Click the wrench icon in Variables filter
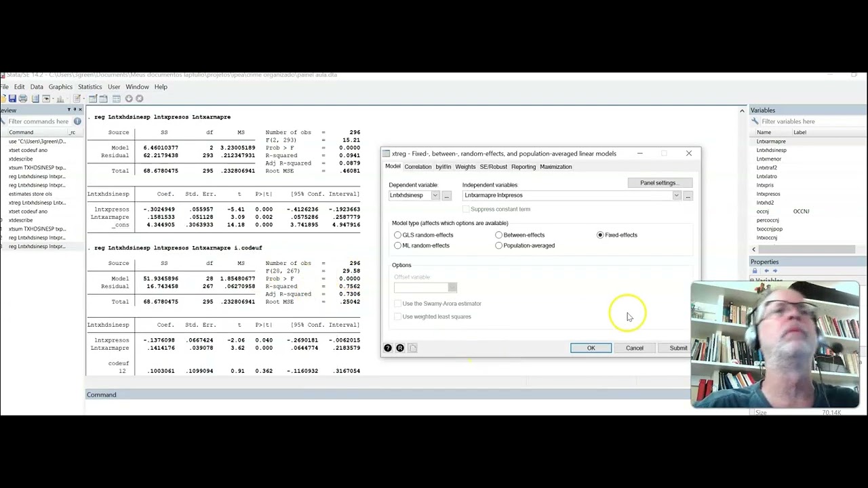Image resolution: width=868 pixels, height=488 pixels. (755, 121)
